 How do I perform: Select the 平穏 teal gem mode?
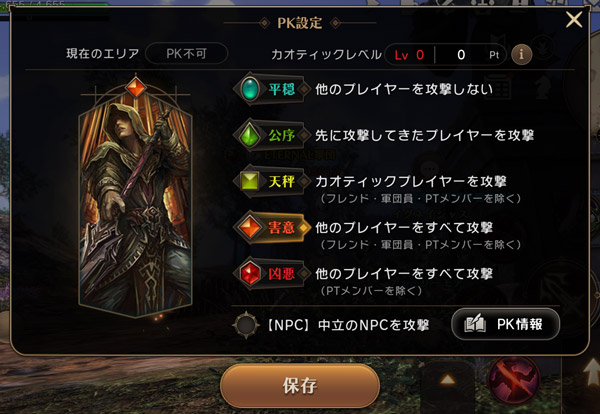270,89
